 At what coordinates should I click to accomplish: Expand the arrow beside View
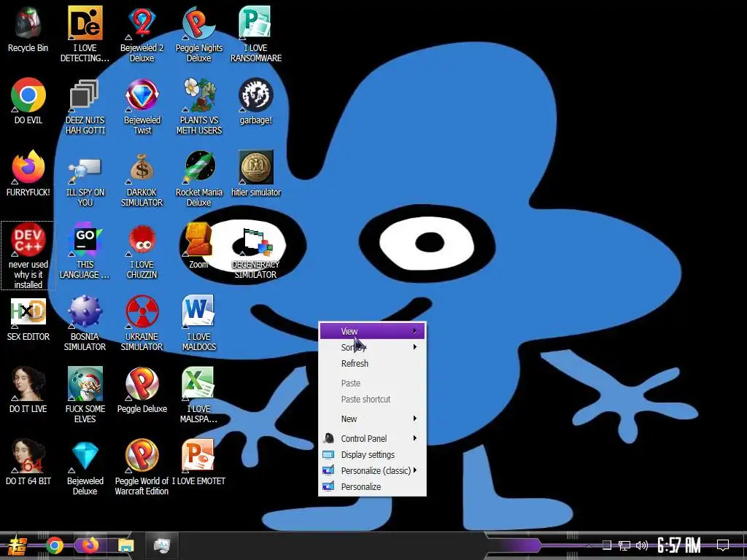coord(415,332)
